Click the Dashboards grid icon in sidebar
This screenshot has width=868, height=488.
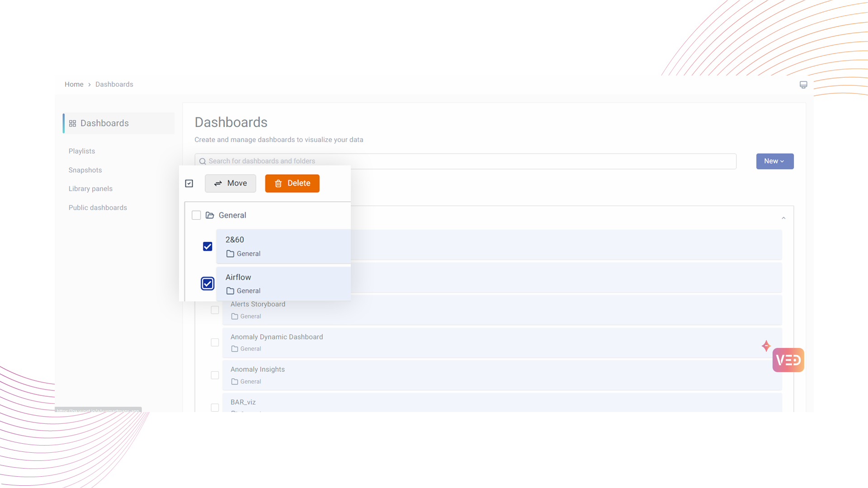(x=72, y=123)
